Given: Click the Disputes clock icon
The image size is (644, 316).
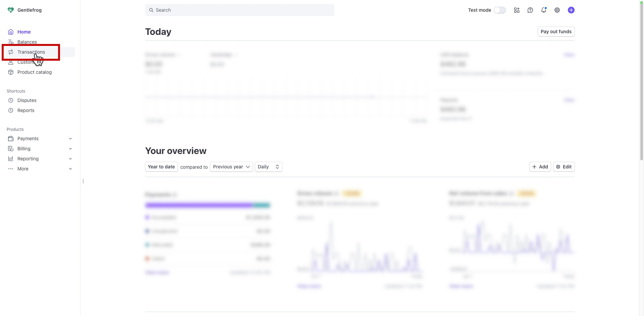Looking at the screenshot, I should click(x=11, y=100).
